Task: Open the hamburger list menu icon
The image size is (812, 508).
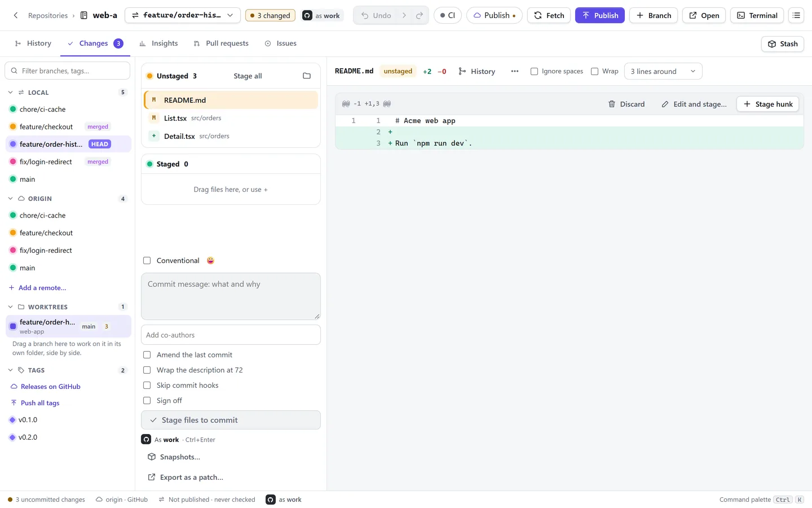Action: pyautogui.click(x=796, y=15)
